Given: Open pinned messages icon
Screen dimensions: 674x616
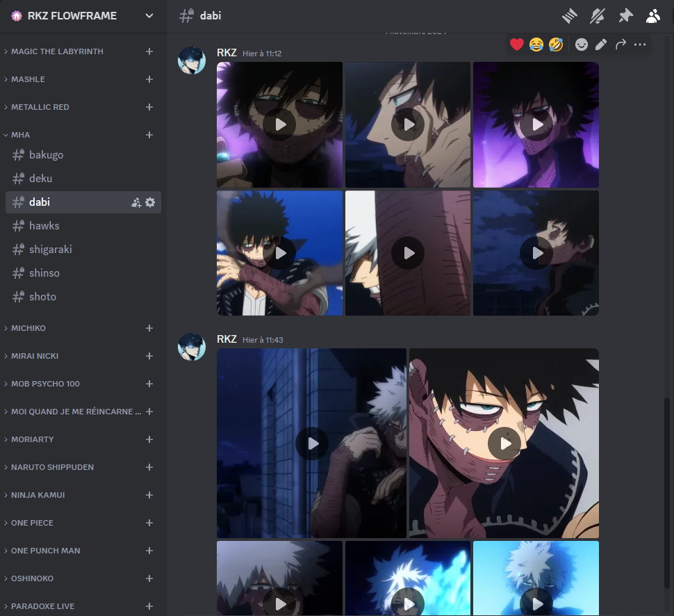Looking at the screenshot, I should [625, 17].
